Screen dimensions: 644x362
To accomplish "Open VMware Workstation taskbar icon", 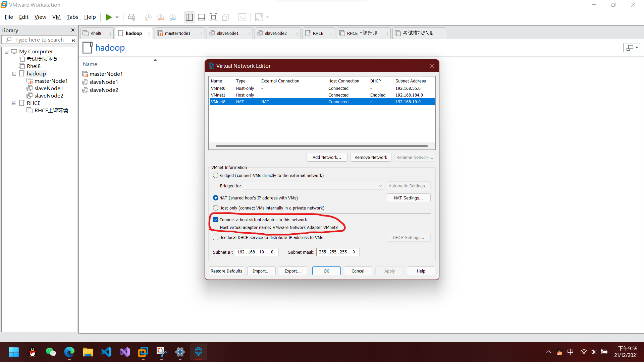I will [x=143, y=352].
